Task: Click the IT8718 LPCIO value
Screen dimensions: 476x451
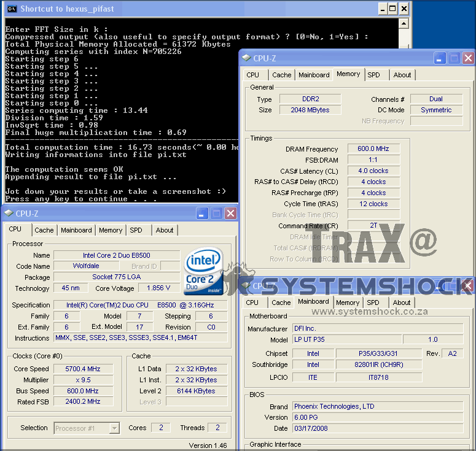Action: click(x=378, y=377)
